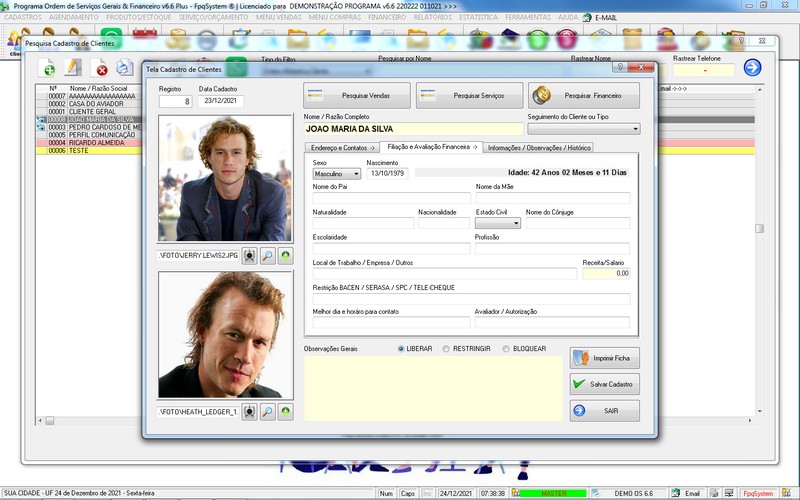Click the user icon before MASTER in status bar
Viewport: 800px width, 500px height.
point(516,493)
